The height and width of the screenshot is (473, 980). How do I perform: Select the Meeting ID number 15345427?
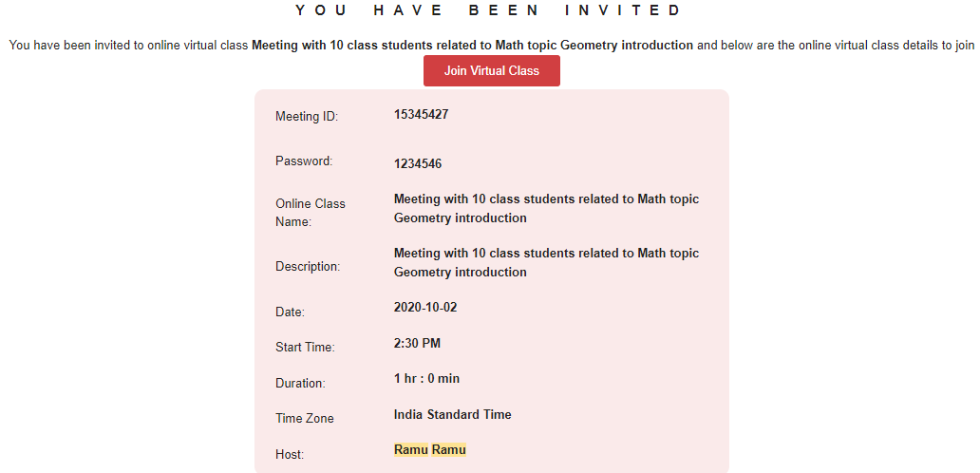[421, 114]
